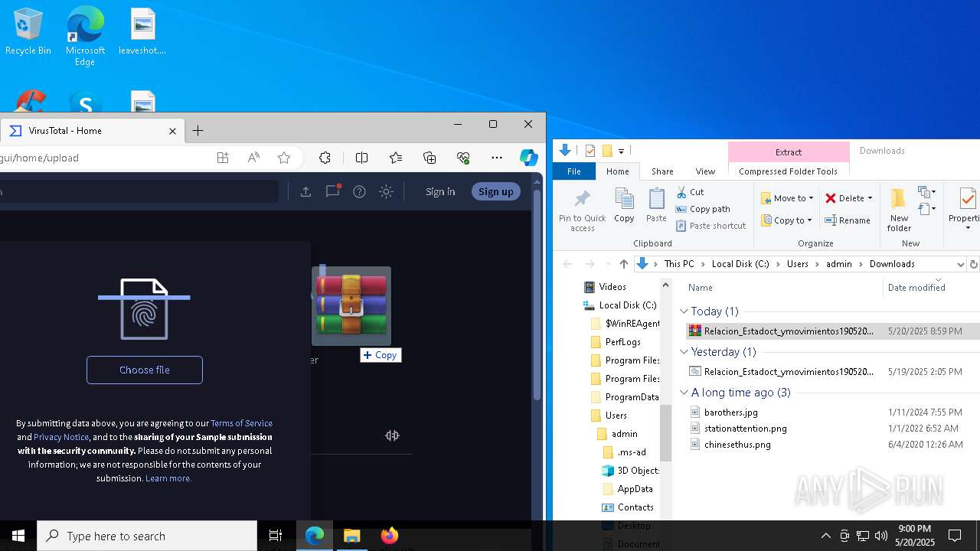Click the Read aloud icon in address bar
The height and width of the screenshot is (551, 980).
pyautogui.click(x=253, y=158)
